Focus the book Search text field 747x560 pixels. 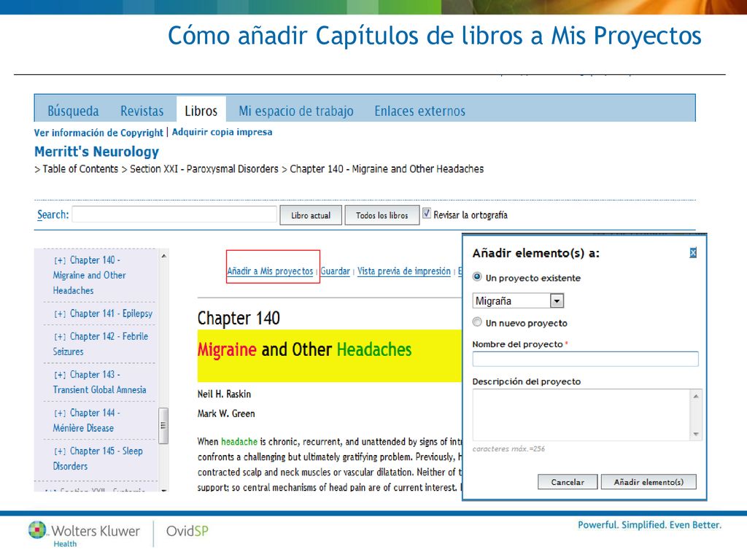click(x=174, y=214)
